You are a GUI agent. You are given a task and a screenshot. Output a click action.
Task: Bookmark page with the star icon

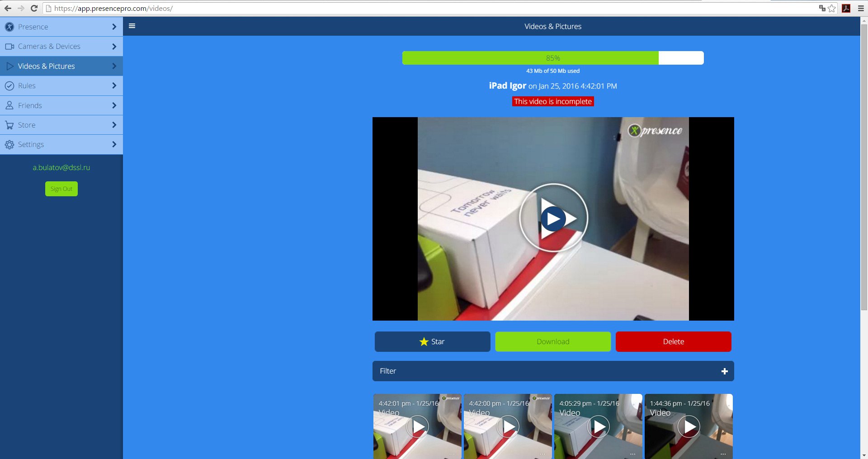point(832,8)
